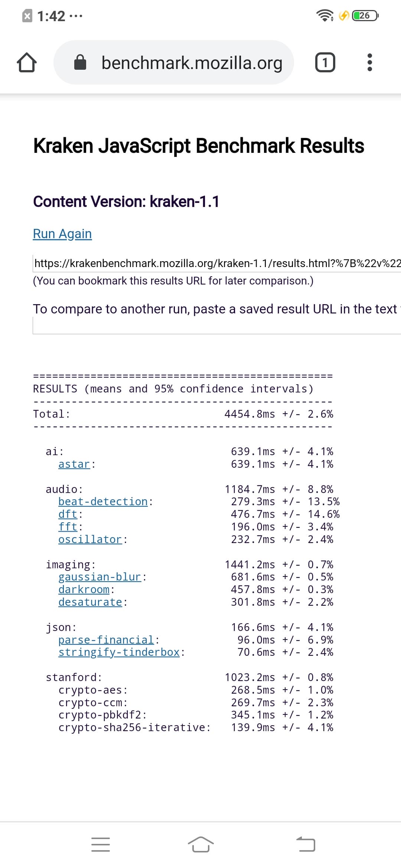Click the Run Again link
This screenshot has width=401, height=868.
click(62, 234)
